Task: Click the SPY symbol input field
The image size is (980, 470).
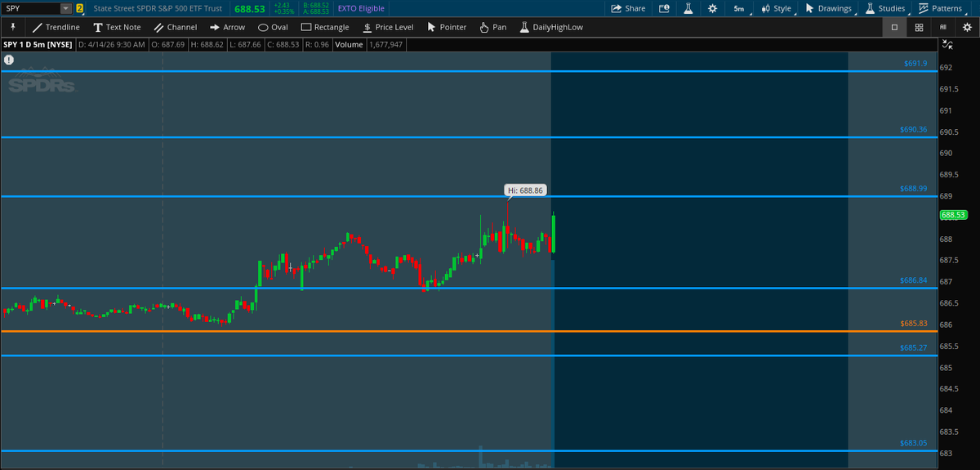Action: tap(31, 8)
